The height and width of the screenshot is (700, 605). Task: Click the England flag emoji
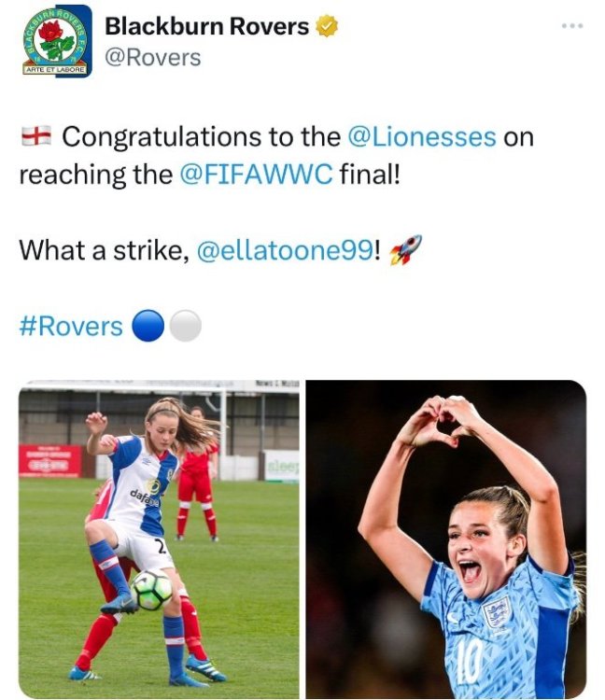(x=35, y=137)
